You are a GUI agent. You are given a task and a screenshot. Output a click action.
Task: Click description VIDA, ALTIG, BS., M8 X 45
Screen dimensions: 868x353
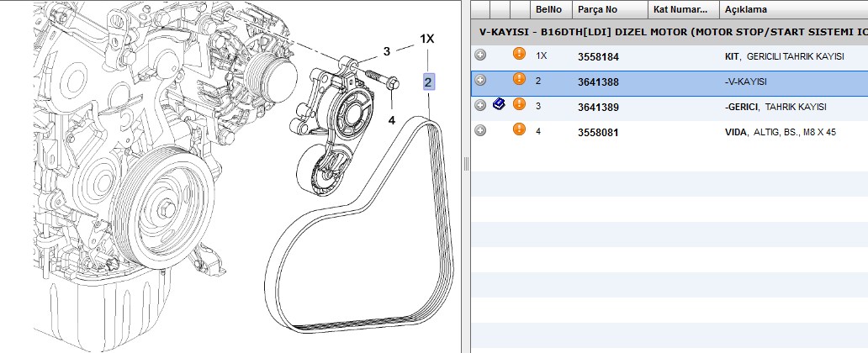tap(780, 132)
